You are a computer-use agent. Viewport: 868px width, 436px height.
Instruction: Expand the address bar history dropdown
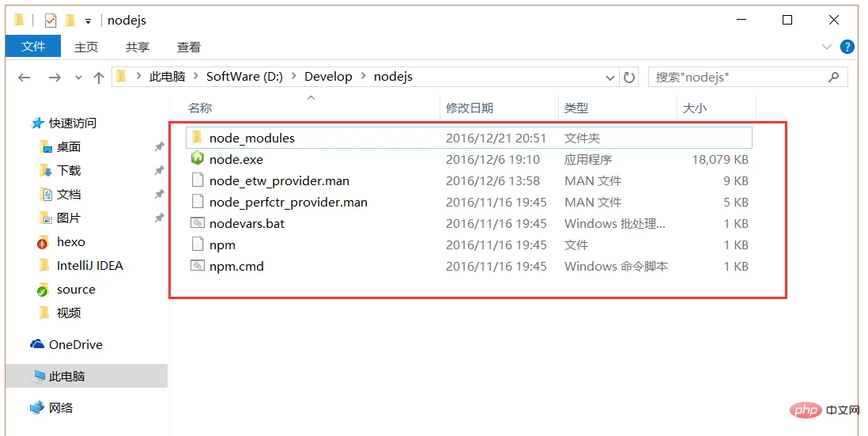pyautogui.click(x=610, y=77)
